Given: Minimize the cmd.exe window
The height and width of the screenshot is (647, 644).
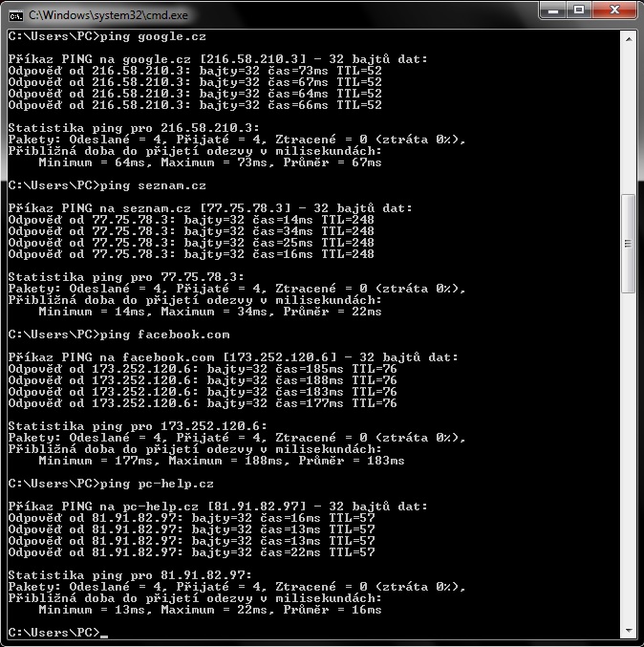Looking at the screenshot, I should click(x=553, y=10).
